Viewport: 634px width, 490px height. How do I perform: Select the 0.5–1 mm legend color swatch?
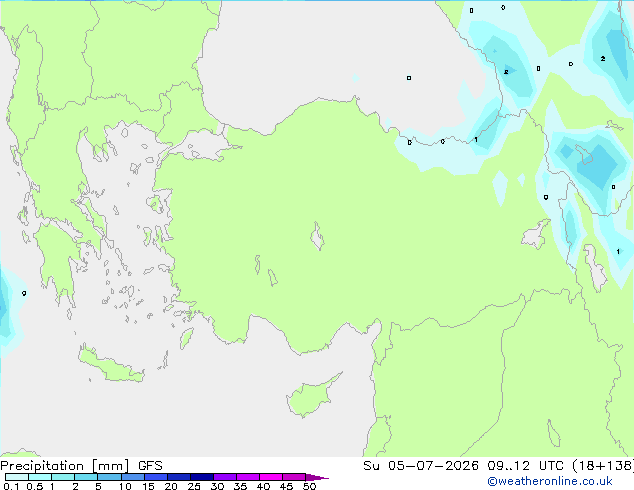point(40,477)
